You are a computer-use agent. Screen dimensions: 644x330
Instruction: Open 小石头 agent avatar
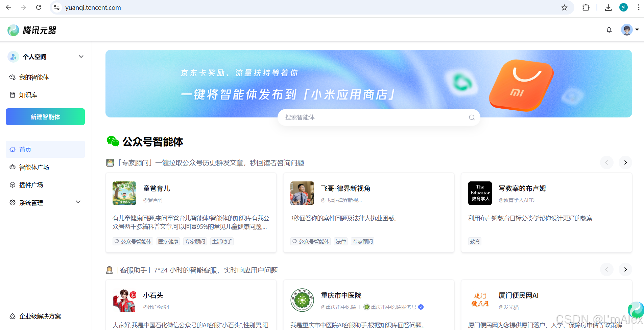coord(124,300)
